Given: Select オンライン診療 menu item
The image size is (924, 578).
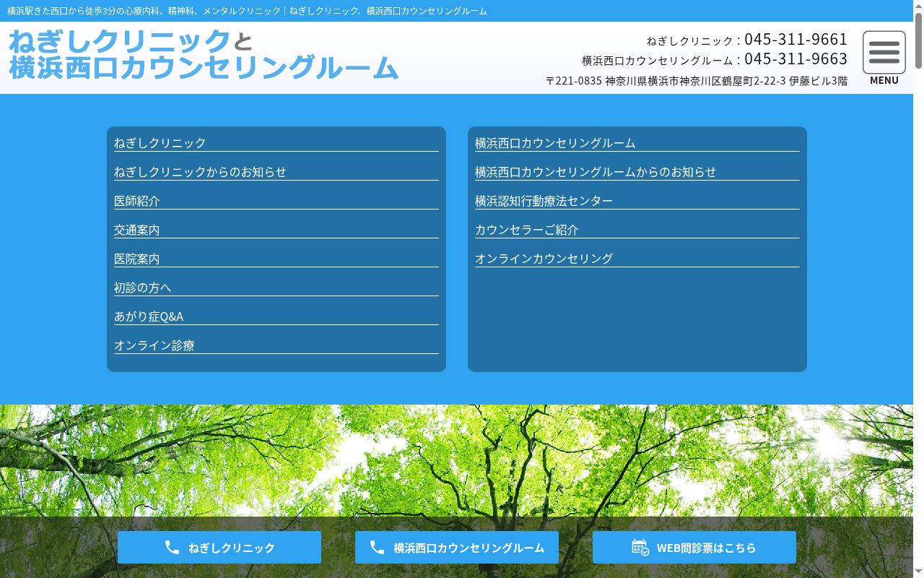Looking at the screenshot, I should tap(276, 345).
